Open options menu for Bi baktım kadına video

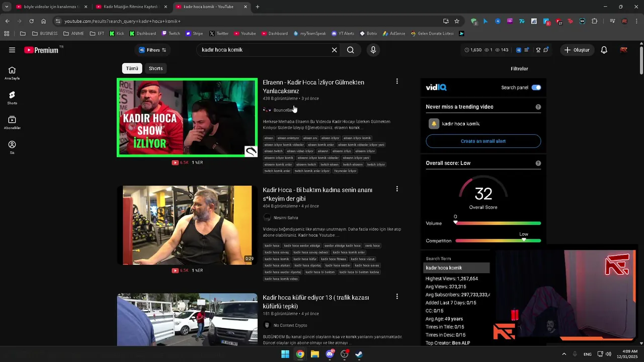click(x=397, y=189)
